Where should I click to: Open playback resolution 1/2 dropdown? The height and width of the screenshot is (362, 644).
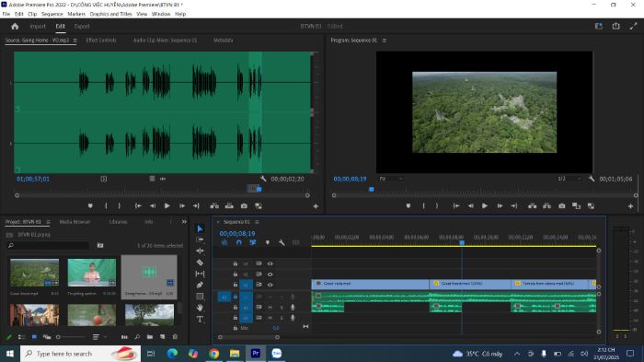click(569, 179)
